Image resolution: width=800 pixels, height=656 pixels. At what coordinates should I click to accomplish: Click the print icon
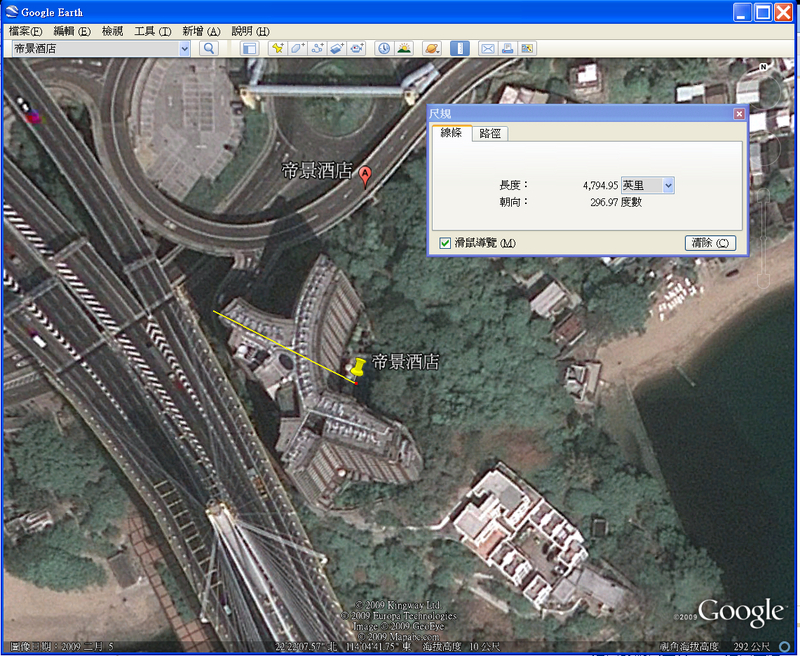click(x=507, y=48)
